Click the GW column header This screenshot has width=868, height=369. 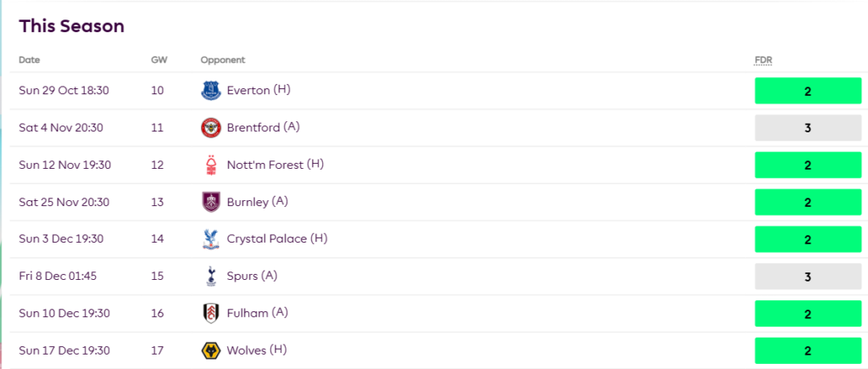(159, 60)
